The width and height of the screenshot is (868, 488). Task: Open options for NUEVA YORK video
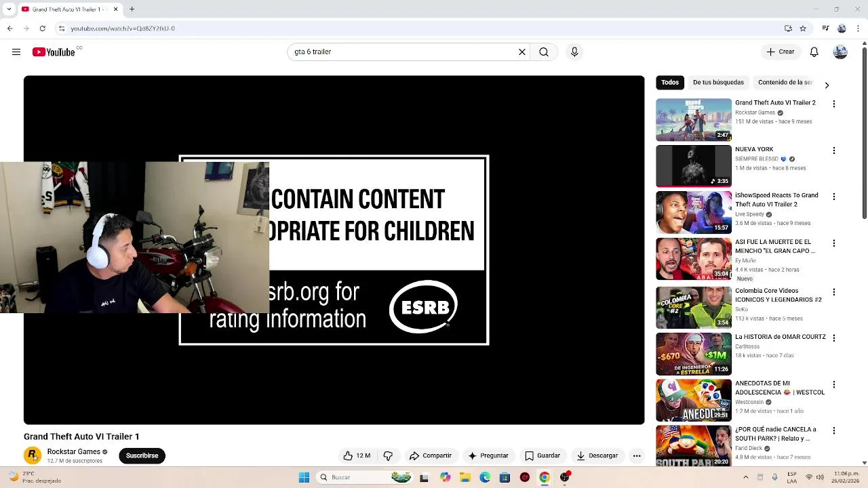(x=834, y=150)
